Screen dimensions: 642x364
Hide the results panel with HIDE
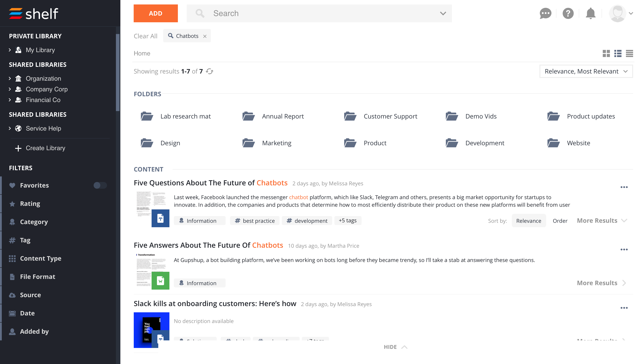[395, 347]
